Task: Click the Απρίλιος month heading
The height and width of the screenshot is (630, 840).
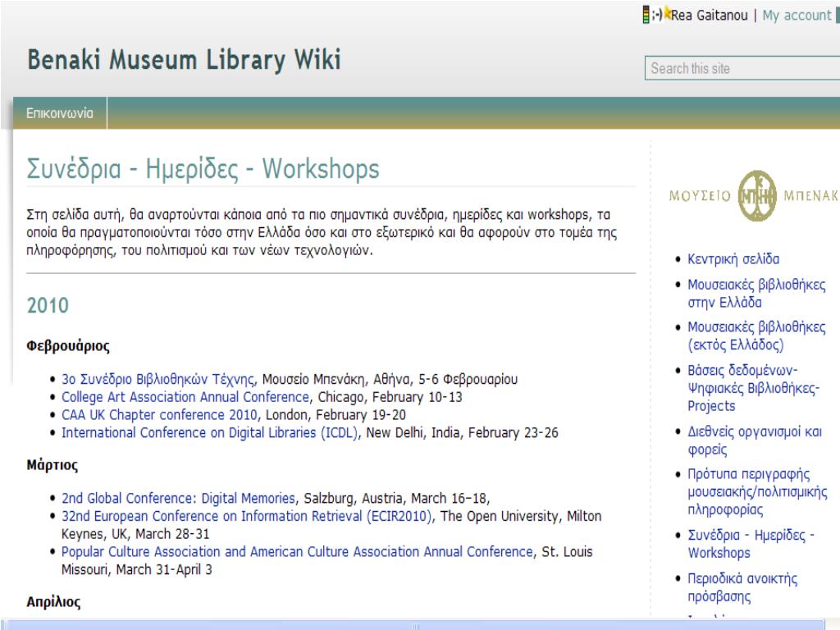Action: pos(53,601)
